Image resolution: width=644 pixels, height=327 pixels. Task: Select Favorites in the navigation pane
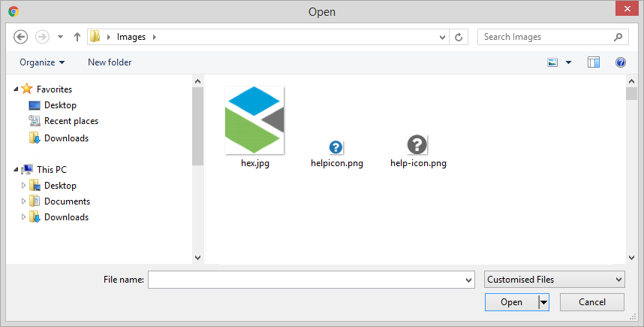point(54,89)
